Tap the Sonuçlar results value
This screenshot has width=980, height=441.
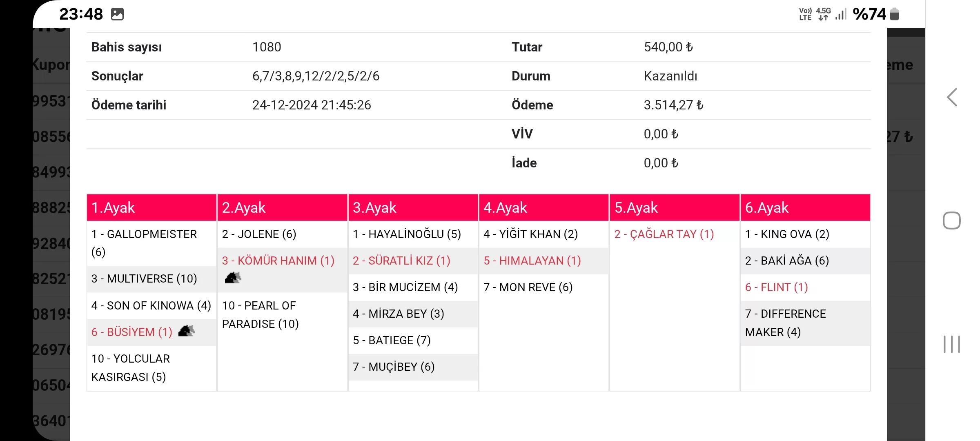316,76
